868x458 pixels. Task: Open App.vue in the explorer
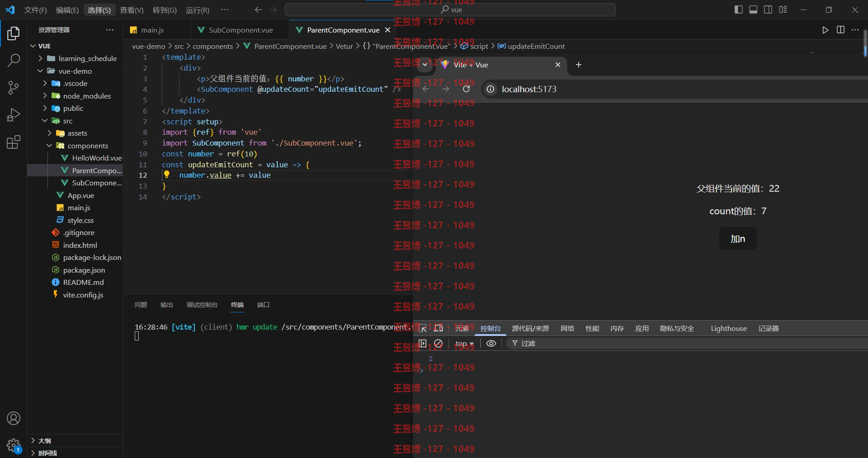(80, 195)
